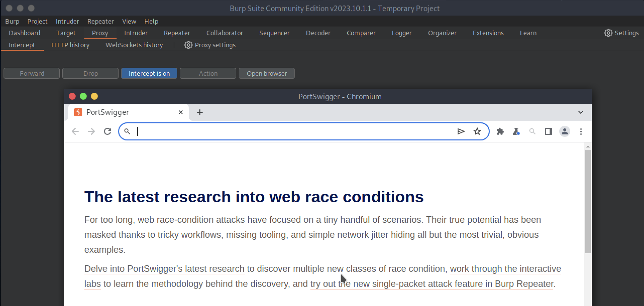The image size is (644, 306).
Task: Click heading 'The latest research into web race conditions'
Action: [254, 196]
